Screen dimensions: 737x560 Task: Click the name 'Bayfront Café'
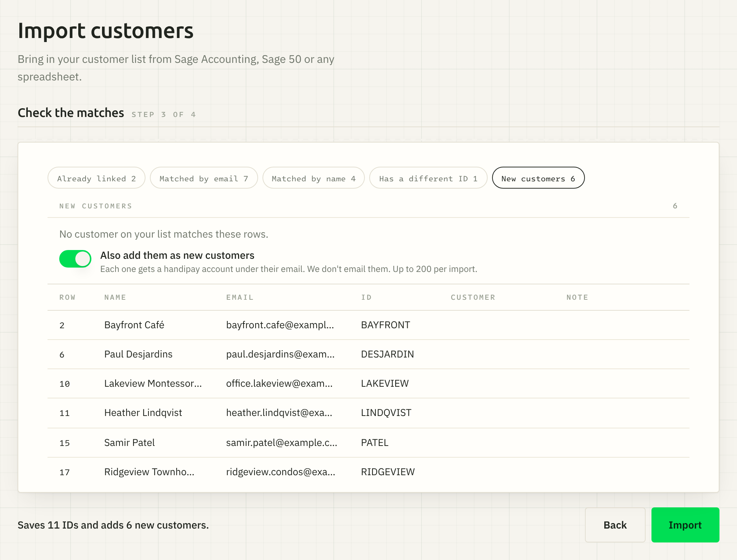pos(134,325)
